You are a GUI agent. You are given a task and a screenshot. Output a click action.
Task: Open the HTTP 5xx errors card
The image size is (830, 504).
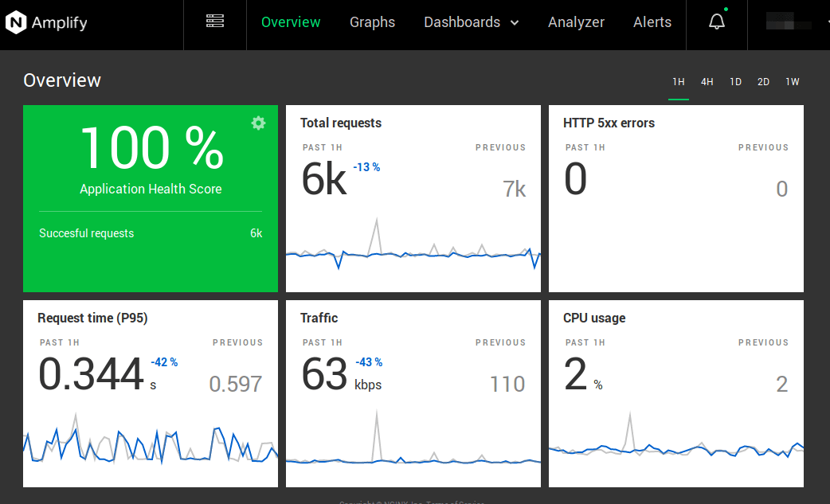(675, 199)
